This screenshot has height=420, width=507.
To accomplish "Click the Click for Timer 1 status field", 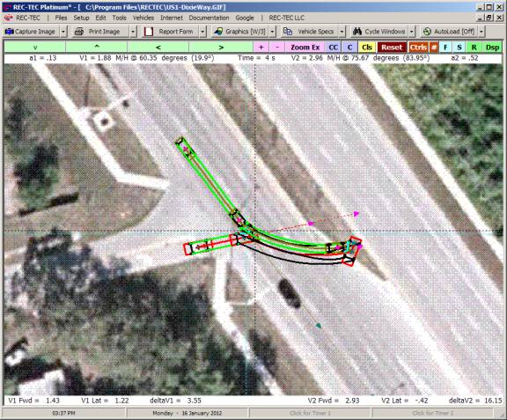I will pos(310,413).
